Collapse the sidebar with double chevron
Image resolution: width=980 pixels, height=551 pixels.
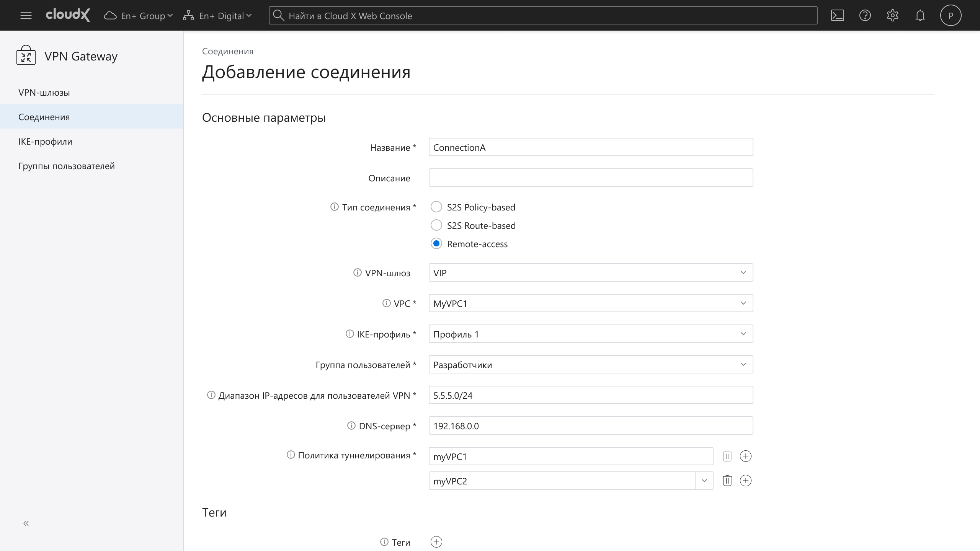pyautogui.click(x=26, y=523)
